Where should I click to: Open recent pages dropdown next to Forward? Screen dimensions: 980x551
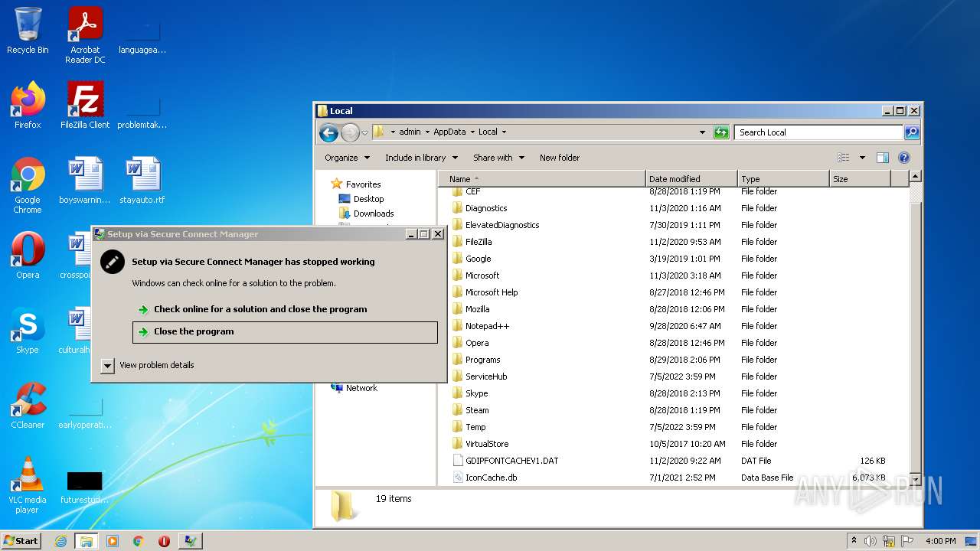[364, 132]
